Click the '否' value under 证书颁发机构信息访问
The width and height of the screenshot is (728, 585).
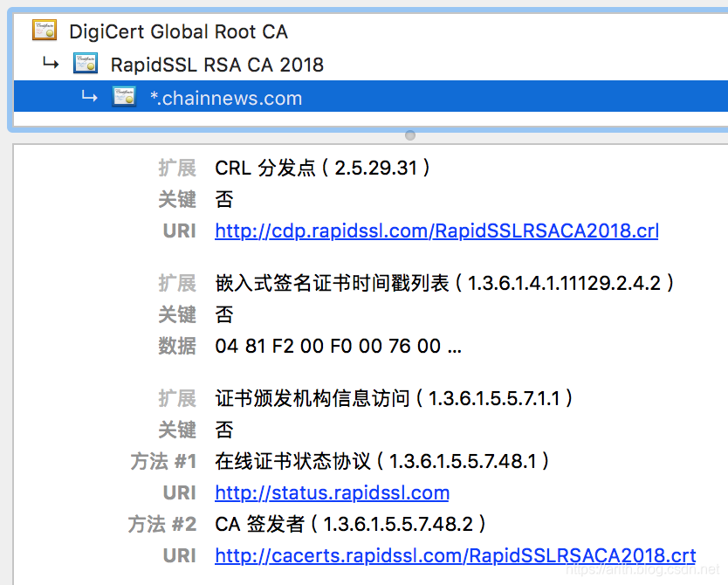(x=223, y=430)
